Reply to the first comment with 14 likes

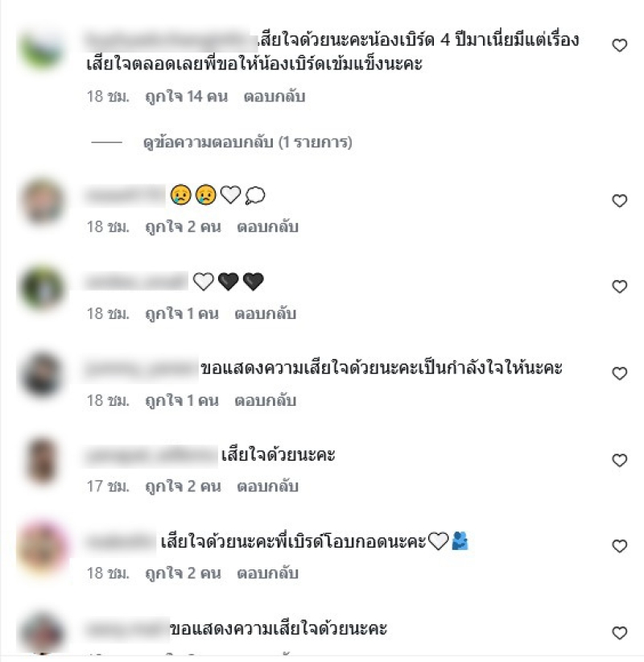click(275, 97)
